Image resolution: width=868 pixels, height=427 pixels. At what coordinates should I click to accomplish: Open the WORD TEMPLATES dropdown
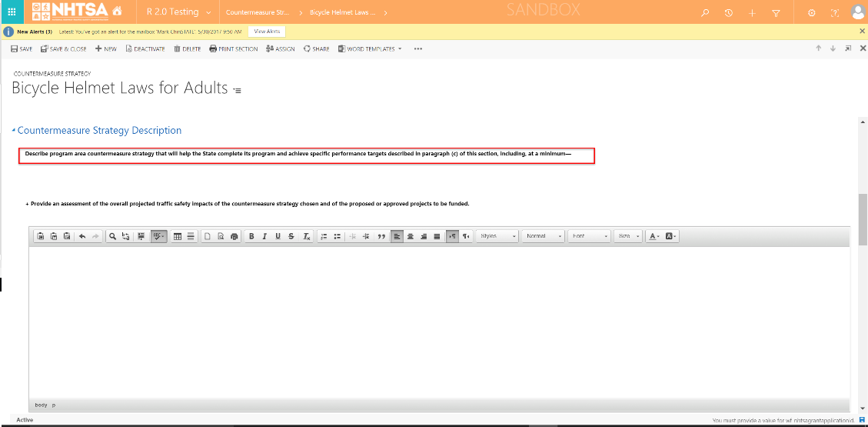tap(370, 48)
